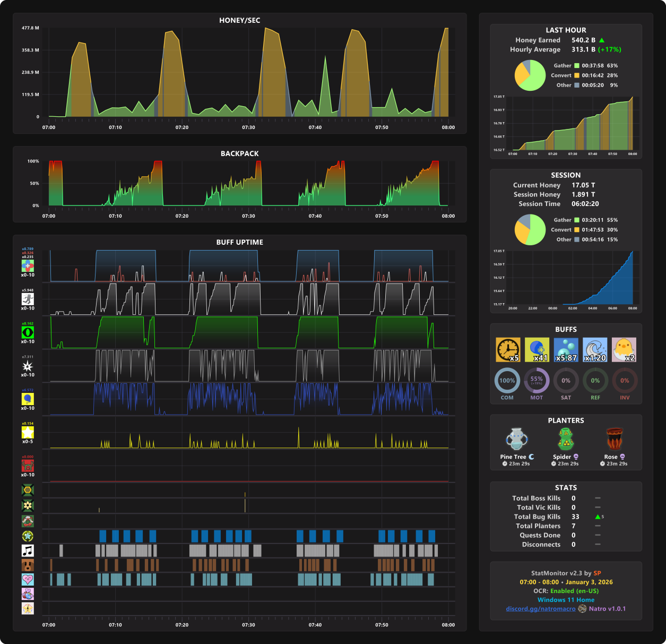This screenshot has height=644, width=666.
Task: Click the blue balloon x41 buff icon
Action: [537, 350]
